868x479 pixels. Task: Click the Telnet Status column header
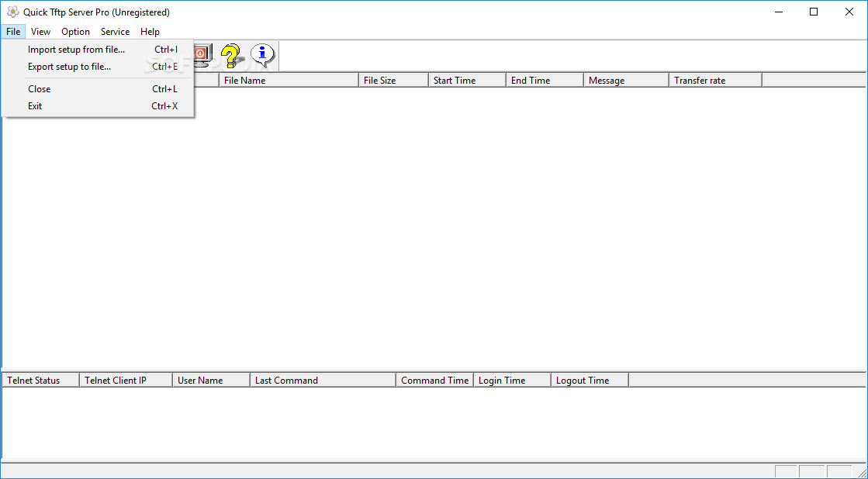pyautogui.click(x=41, y=380)
